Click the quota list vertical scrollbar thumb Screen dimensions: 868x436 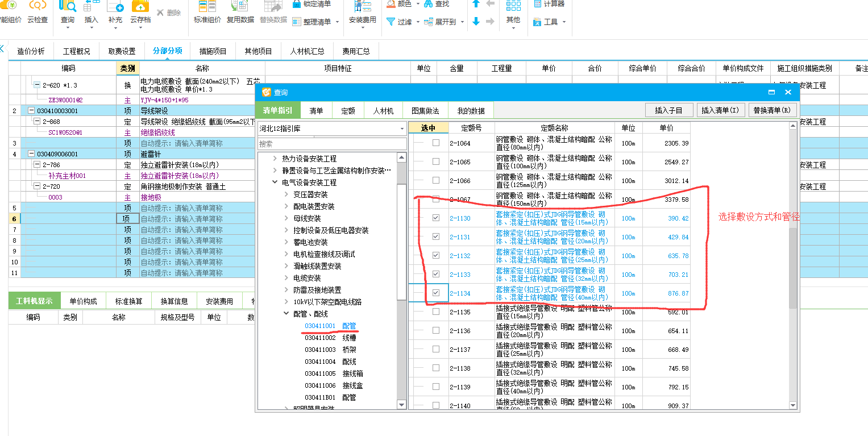tap(793, 268)
